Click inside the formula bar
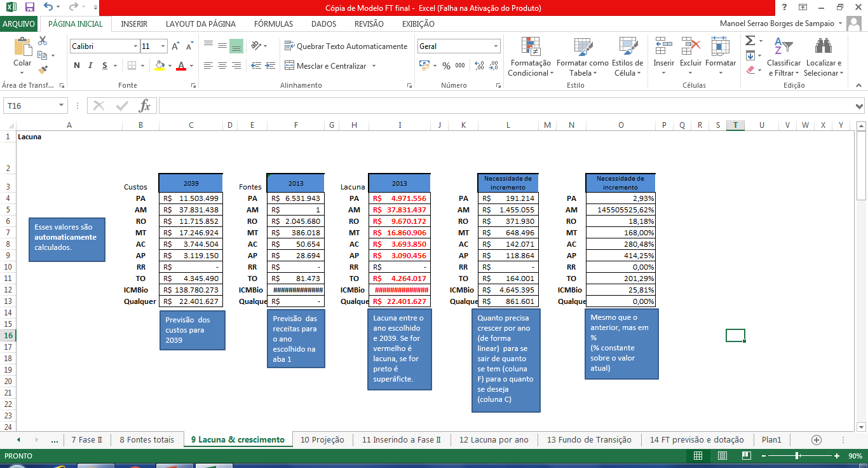Viewport: 868px width, 468px height. [506, 106]
